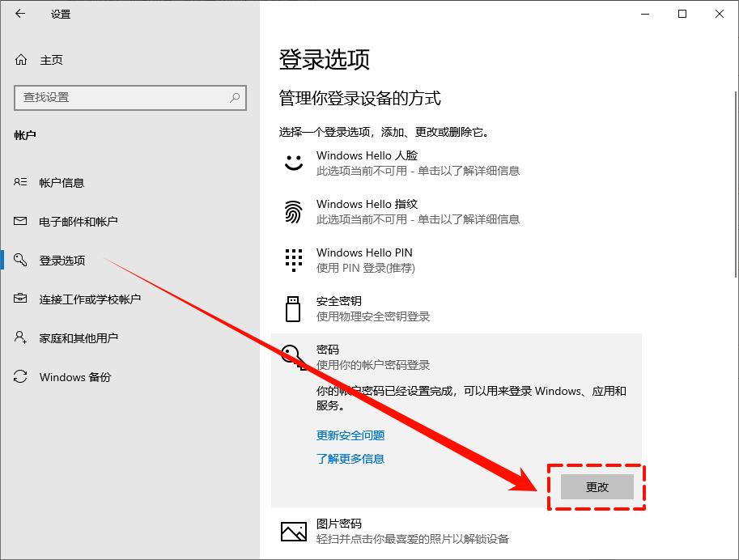Expand the Windows Hello 指纹 option
Viewport: 739px width, 560px height.
457,212
